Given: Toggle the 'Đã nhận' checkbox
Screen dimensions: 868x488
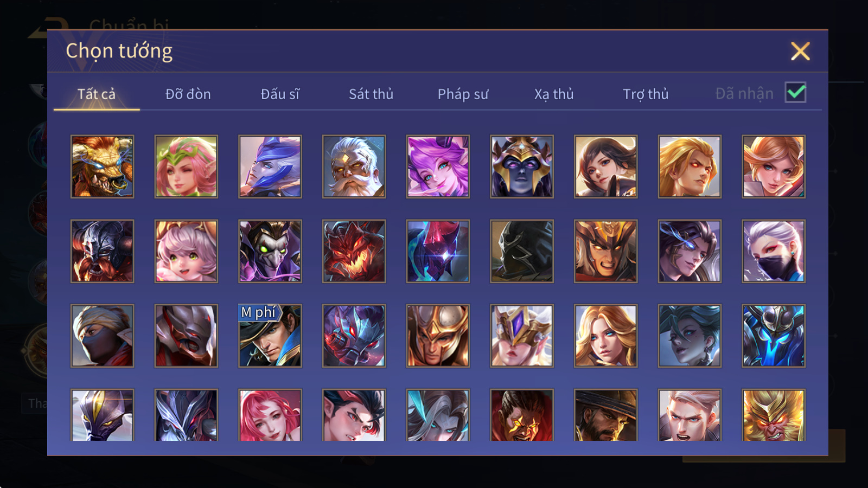Looking at the screenshot, I should pyautogui.click(x=795, y=93).
